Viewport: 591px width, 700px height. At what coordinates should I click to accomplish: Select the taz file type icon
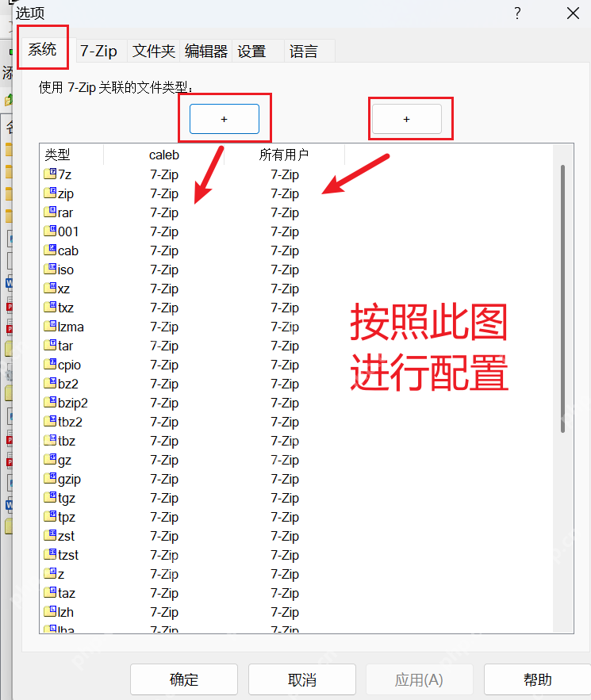tap(50, 592)
